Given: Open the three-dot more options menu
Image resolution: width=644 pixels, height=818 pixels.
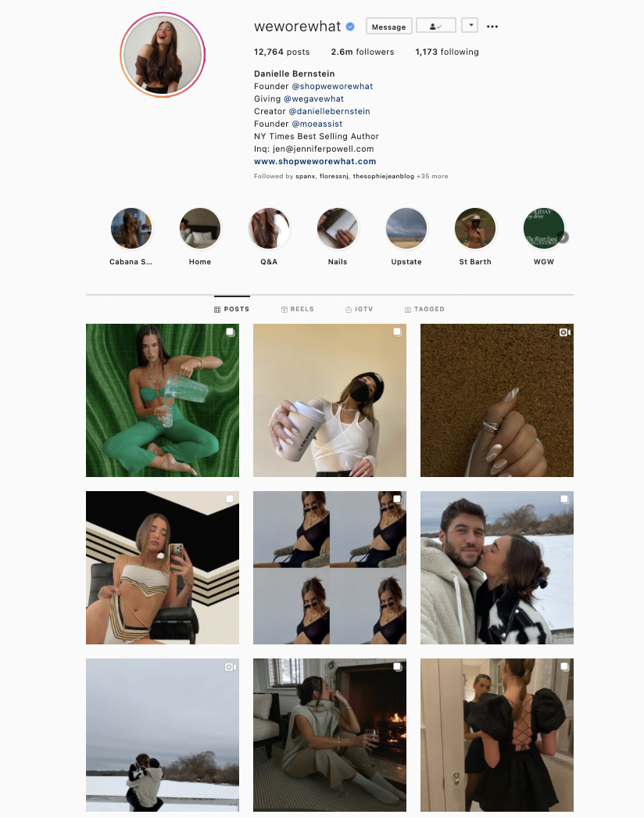Looking at the screenshot, I should point(492,27).
